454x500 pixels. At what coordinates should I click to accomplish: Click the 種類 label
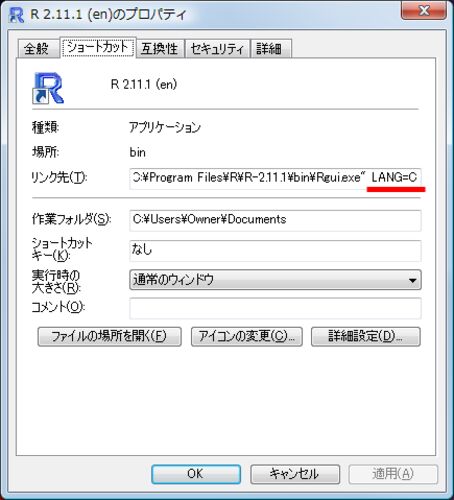pyautogui.click(x=45, y=127)
